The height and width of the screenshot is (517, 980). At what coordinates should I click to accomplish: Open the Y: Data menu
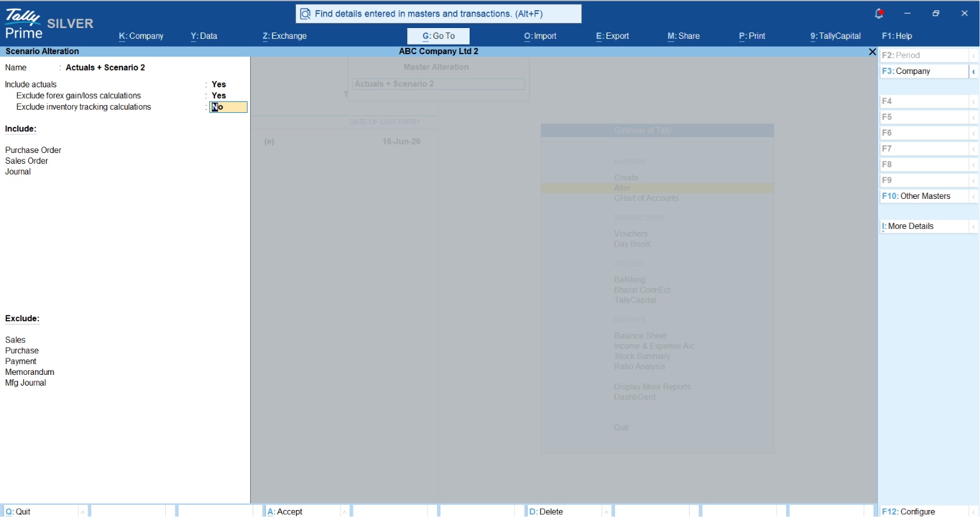204,36
